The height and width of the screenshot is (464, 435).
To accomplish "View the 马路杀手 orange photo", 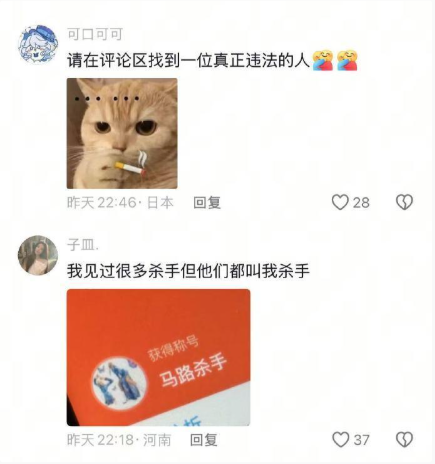I will click(x=158, y=357).
